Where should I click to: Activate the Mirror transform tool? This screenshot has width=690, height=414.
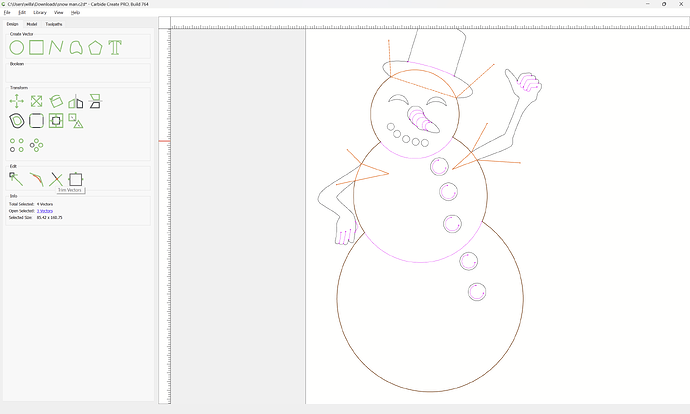pos(76,102)
